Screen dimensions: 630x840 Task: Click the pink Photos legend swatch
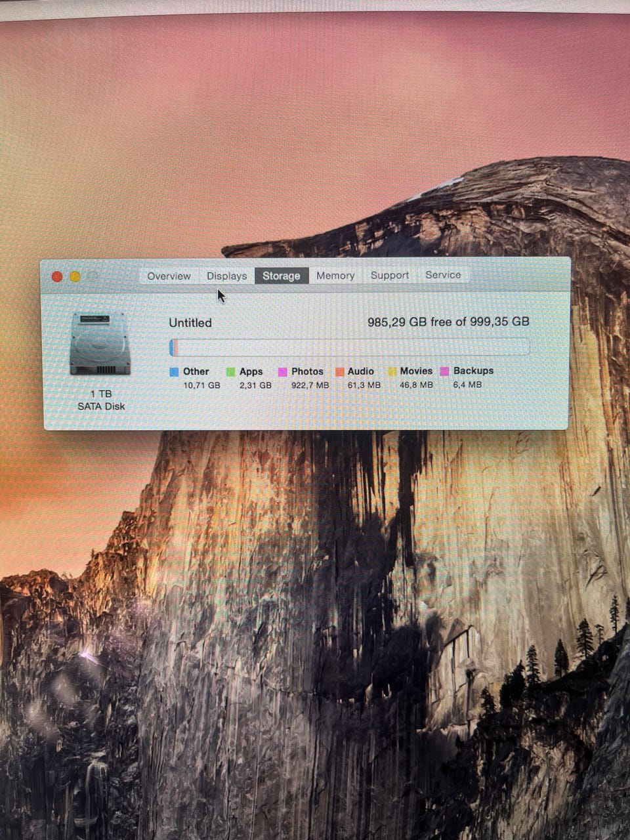pyautogui.click(x=283, y=372)
